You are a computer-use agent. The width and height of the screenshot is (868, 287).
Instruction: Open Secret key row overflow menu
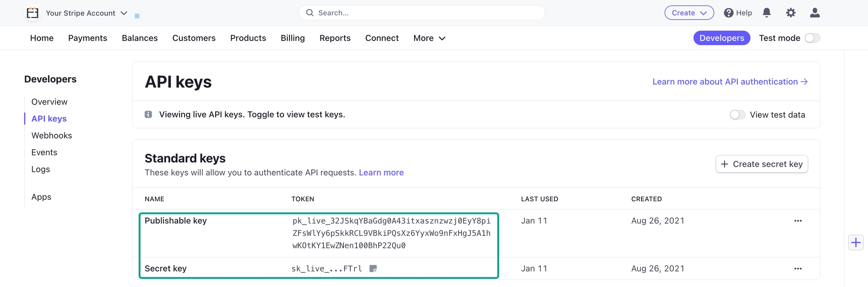pos(798,269)
